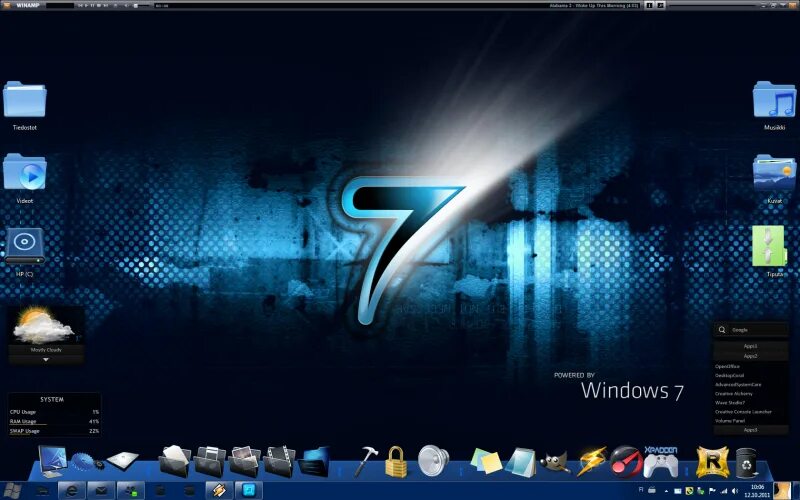Click the yellow lightning bolt dock icon
800x500 pixels.
point(591,461)
